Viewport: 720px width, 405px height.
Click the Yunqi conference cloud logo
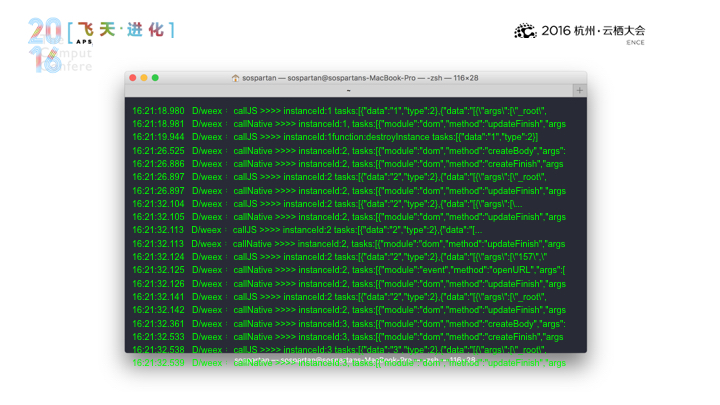click(x=525, y=31)
